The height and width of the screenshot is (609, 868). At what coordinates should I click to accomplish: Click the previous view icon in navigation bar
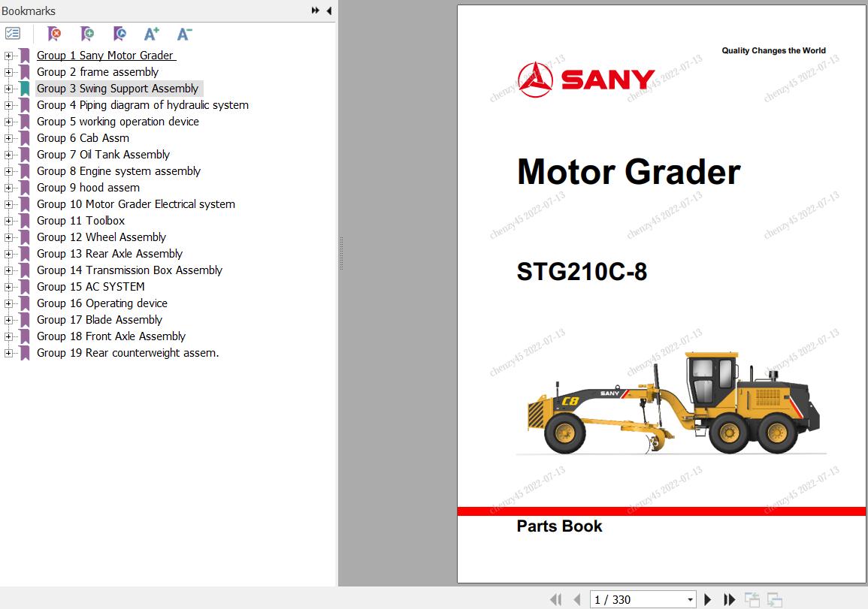click(x=752, y=599)
